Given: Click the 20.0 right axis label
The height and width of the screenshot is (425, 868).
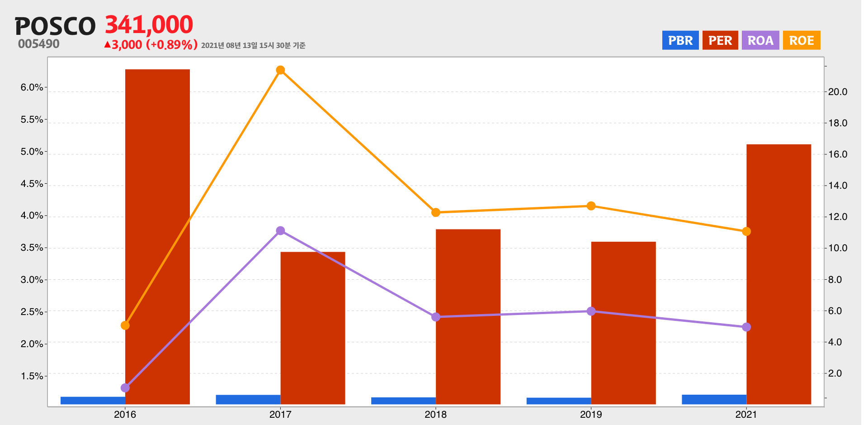Looking at the screenshot, I should tap(838, 92).
